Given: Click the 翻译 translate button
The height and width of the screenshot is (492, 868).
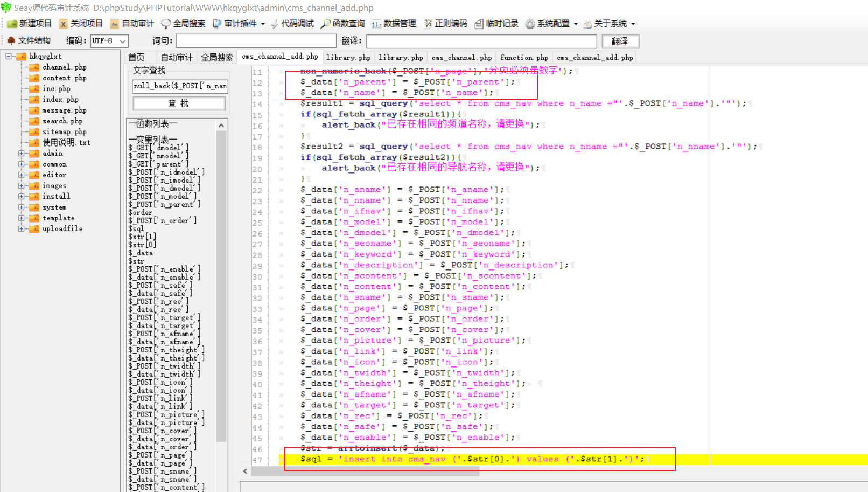Looking at the screenshot, I should [620, 41].
